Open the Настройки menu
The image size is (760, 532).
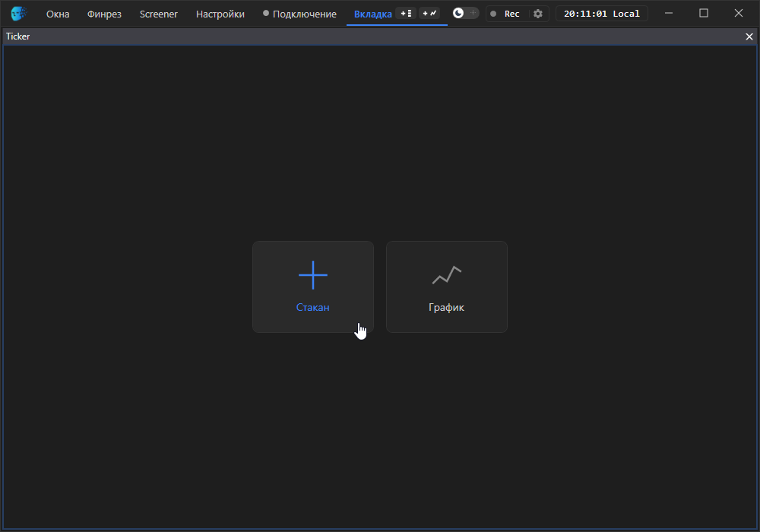tap(220, 14)
